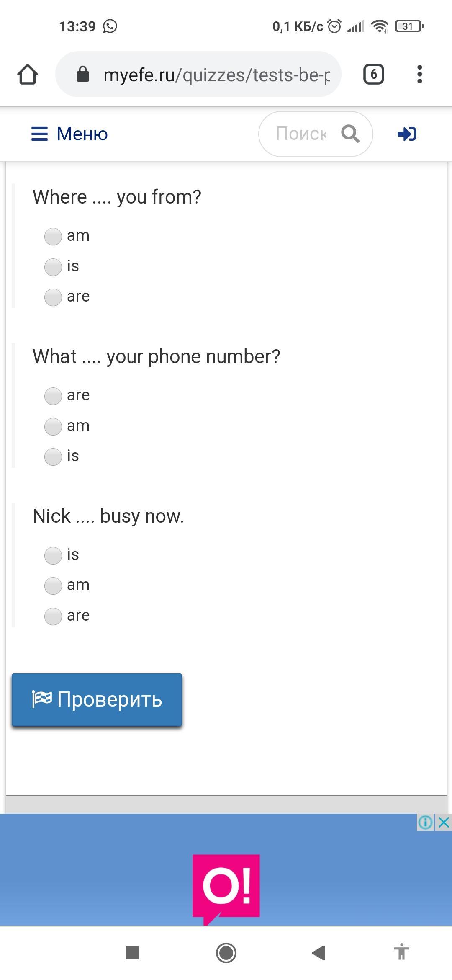Select "am" for Nick busy now
This screenshot has width=452, height=980.
pos(53,585)
